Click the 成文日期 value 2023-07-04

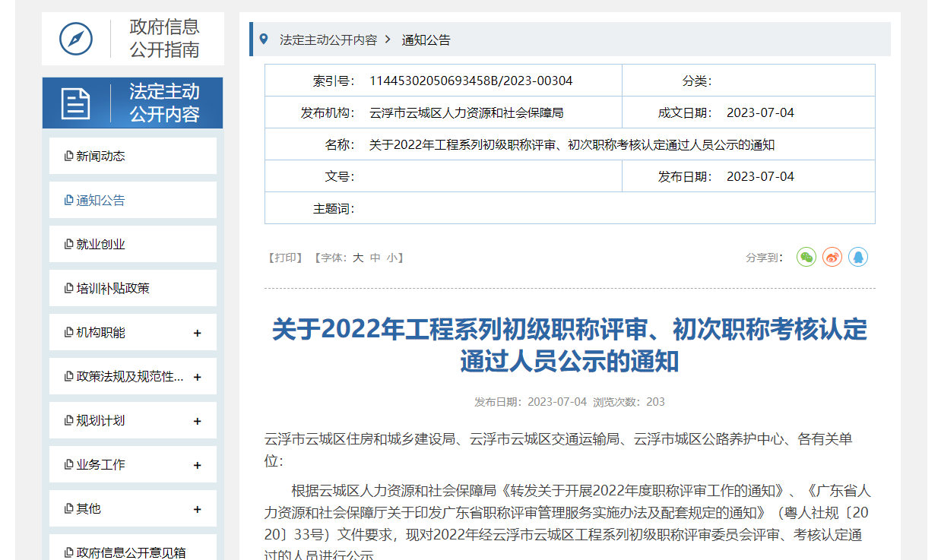point(760,112)
